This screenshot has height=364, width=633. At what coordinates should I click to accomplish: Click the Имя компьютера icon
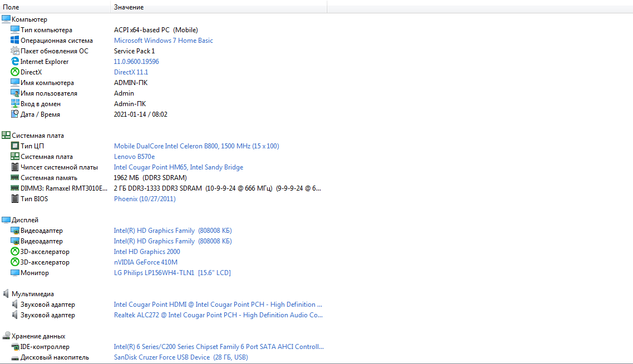click(x=15, y=82)
